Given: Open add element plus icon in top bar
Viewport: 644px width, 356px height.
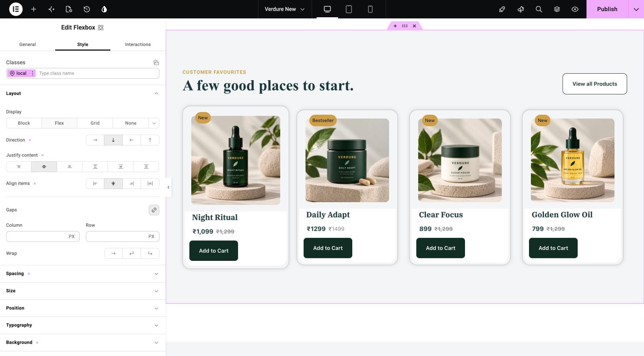Looking at the screenshot, I should click(34, 9).
